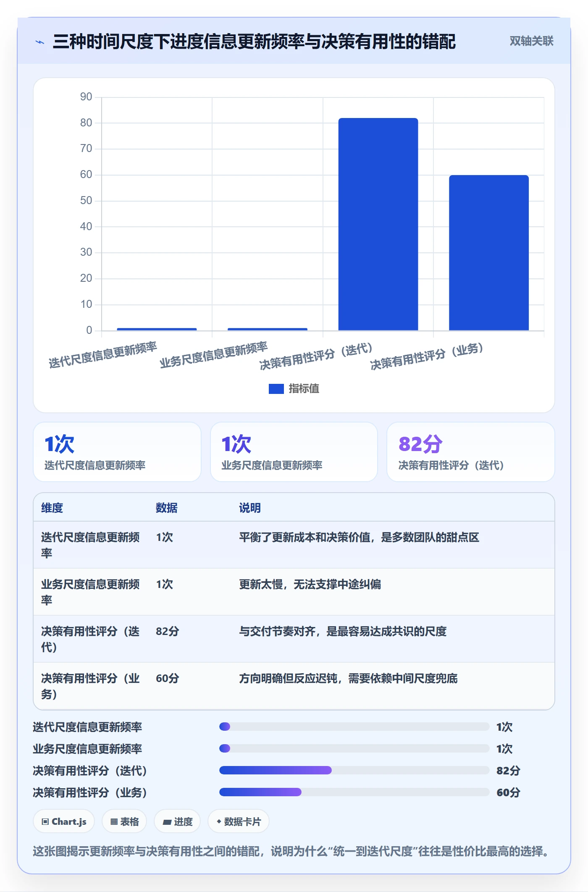Screen dimensions: 588x892
Task: Click the Chart.js tag chip
Action: (x=64, y=821)
